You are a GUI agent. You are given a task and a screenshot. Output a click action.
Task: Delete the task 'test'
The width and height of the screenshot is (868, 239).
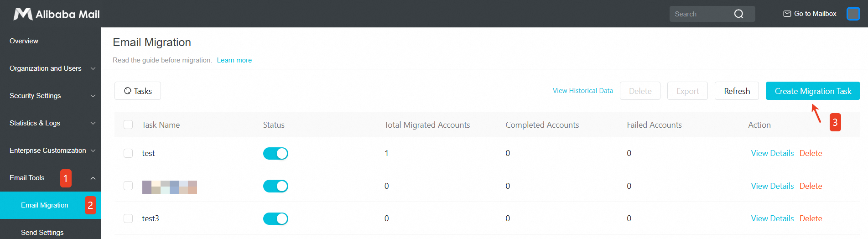pyautogui.click(x=811, y=153)
